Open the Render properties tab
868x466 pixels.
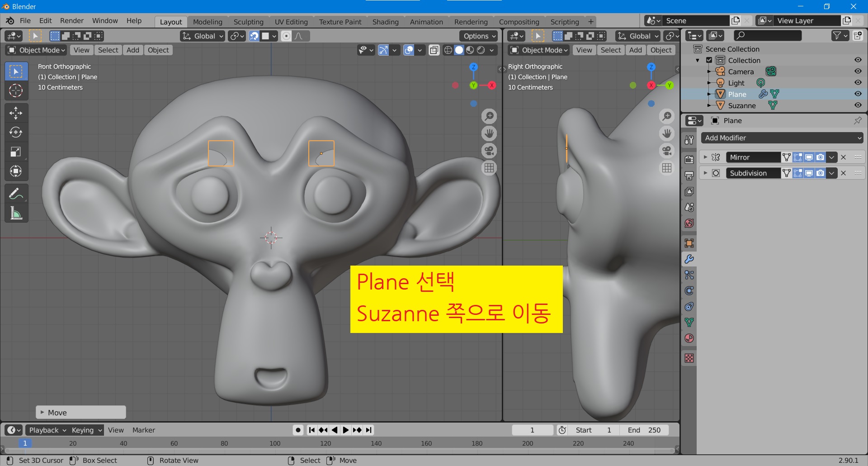click(x=689, y=160)
